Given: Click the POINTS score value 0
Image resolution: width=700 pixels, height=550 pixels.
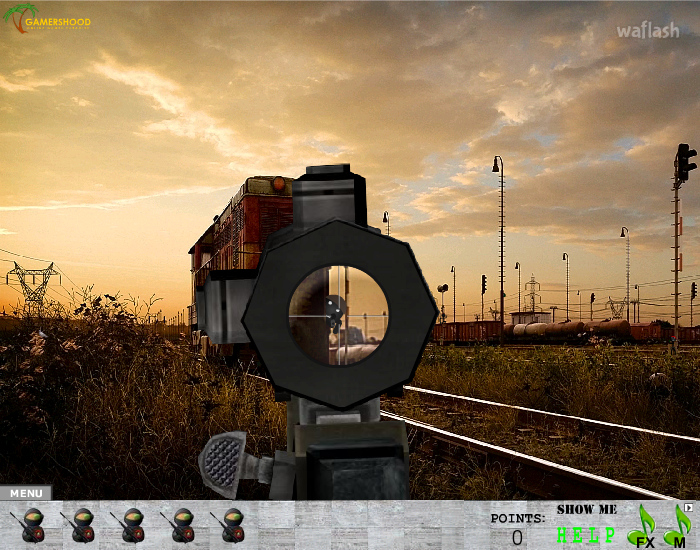Looking at the screenshot, I should 517,538.
